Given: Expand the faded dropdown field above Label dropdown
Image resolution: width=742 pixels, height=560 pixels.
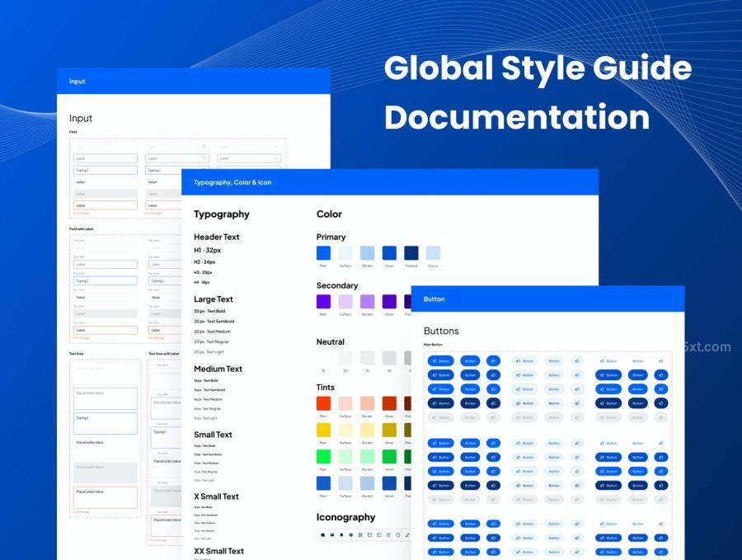Looking at the screenshot, I should pos(249,147).
